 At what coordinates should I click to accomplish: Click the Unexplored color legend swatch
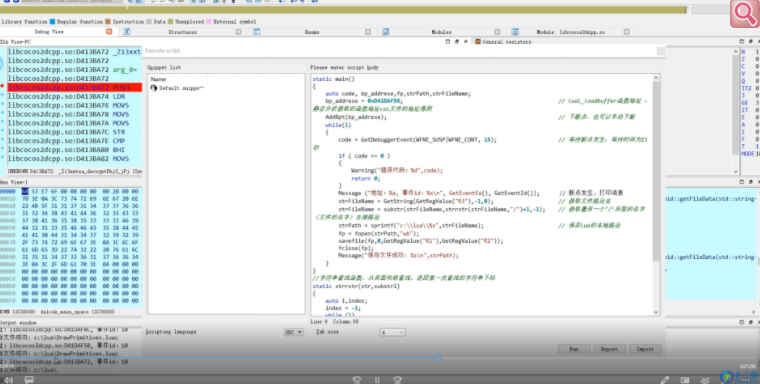pyautogui.click(x=171, y=22)
